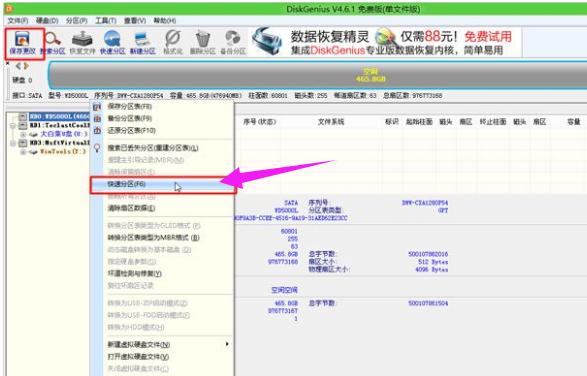Click the next disk right arrow
Screen dimensions: 587x376
point(26,66)
